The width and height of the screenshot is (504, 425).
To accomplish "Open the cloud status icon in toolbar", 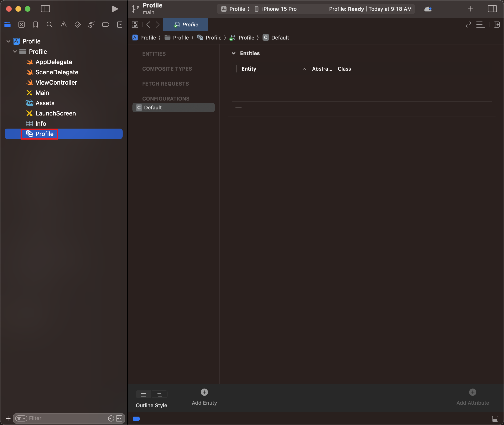I will coord(428,9).
